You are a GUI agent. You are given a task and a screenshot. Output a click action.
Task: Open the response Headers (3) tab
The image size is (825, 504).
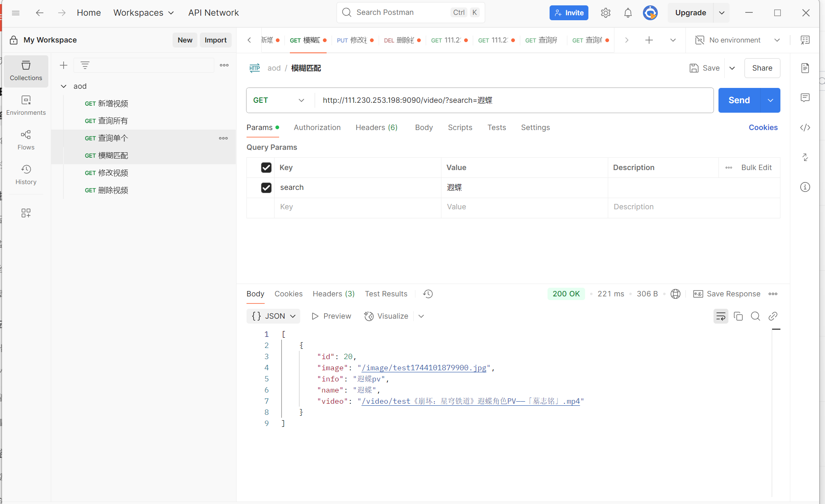click(x=333, y=294)
